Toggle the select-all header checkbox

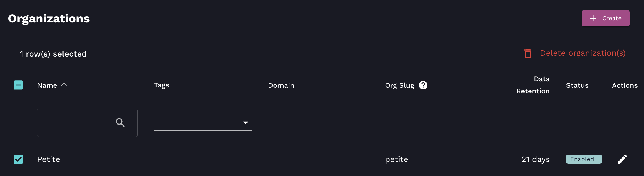19,85
